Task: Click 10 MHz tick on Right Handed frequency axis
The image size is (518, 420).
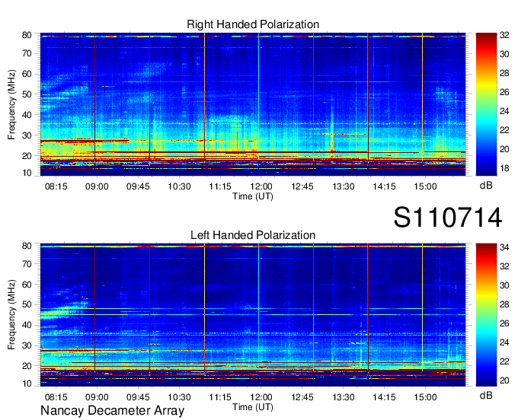Action: (x=27, y=173)
